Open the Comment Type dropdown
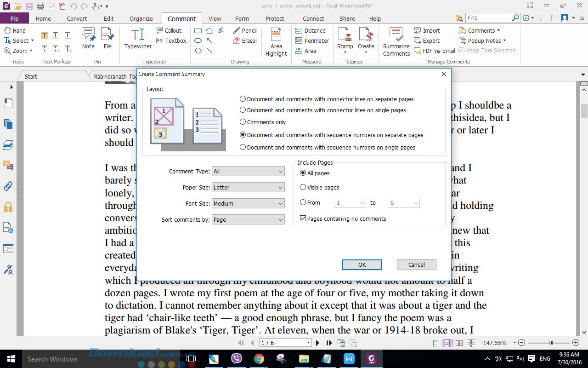588x368 pixels. (248, 171)
